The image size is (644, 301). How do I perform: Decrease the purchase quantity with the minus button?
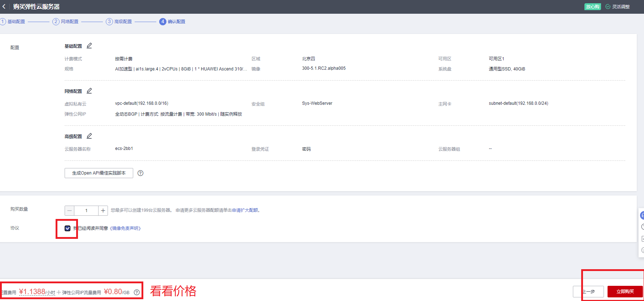tap(70, 210)
